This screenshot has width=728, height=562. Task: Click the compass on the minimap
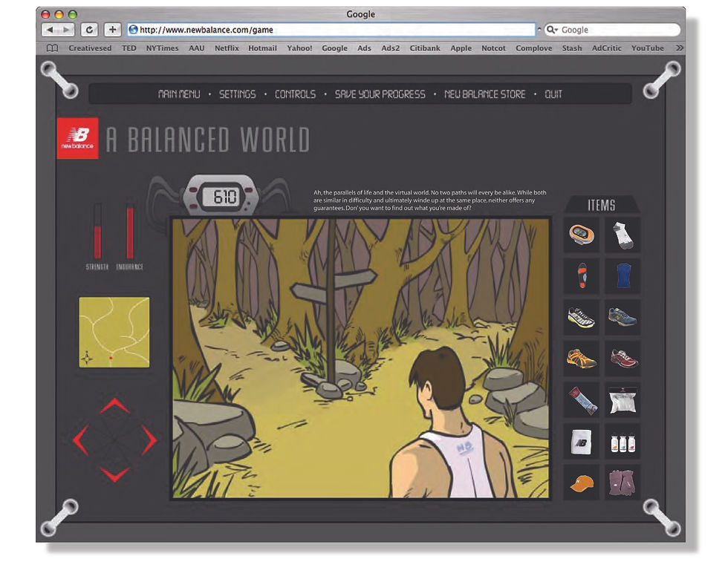(x=87, y=357)
